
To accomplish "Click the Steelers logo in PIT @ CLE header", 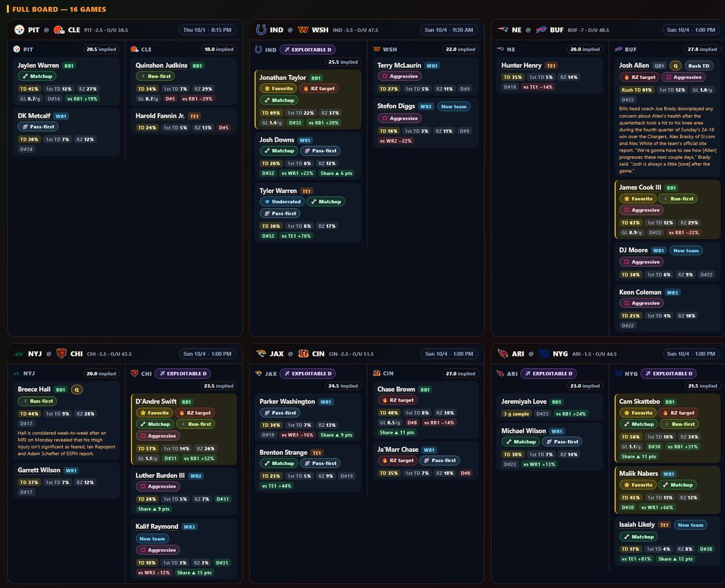I will pyautogui.click(x=19, y=30).
